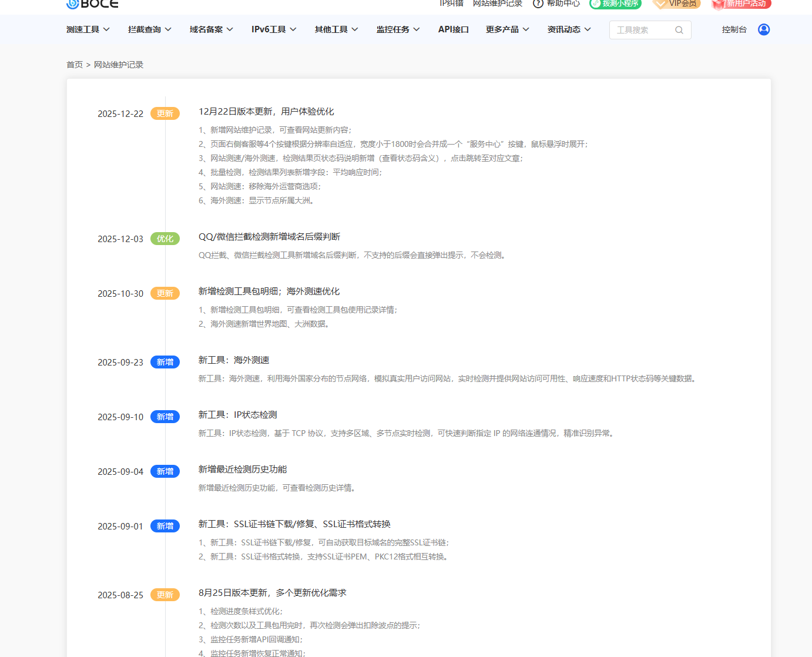The height and width of the screenshot is (657, 812).
Task: Focus the 工具搜索 search field
Action: pos(642,30)
